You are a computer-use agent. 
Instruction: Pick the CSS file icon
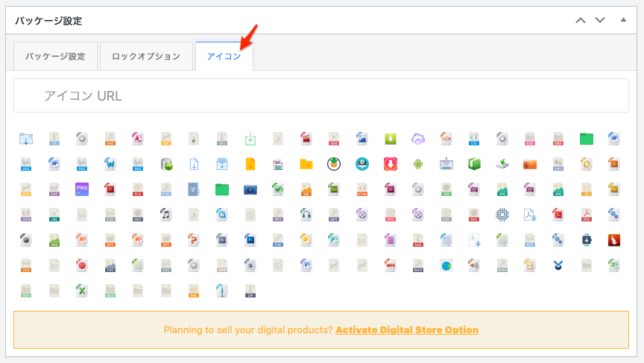473,138
